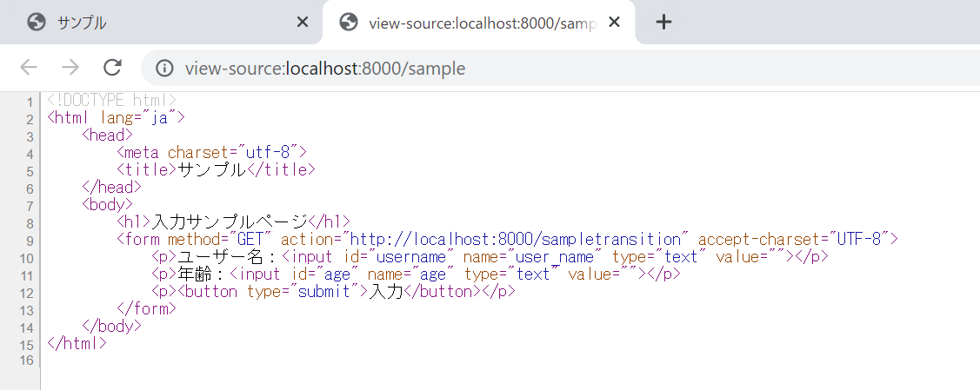Screen dimensions: 980x390
Task: Click the title サンプル source line
Action: [x=216, y=169]
